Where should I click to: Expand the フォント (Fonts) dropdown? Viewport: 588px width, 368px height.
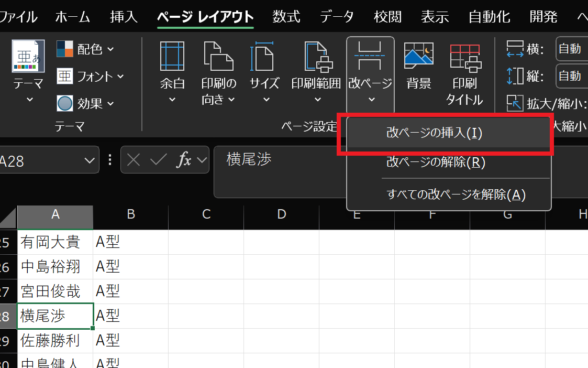tap(92, 76)
